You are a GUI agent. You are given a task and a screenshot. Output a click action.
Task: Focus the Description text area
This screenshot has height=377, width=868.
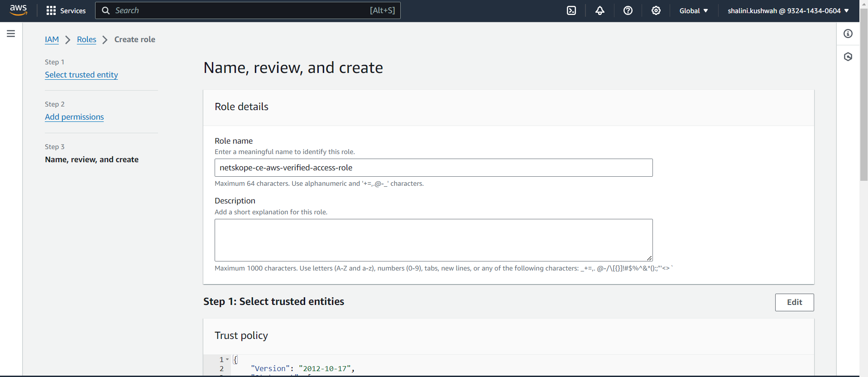433,240
